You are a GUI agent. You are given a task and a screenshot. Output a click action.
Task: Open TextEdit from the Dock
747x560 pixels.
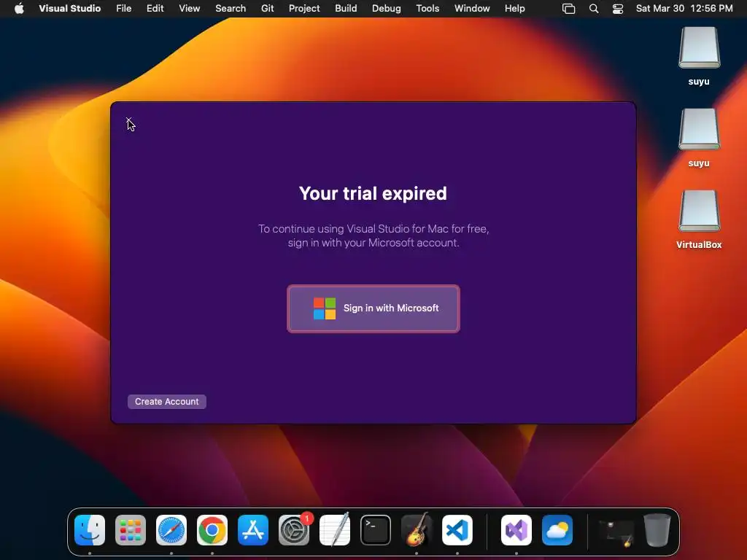pyautogui.click(x=335, y=530)
